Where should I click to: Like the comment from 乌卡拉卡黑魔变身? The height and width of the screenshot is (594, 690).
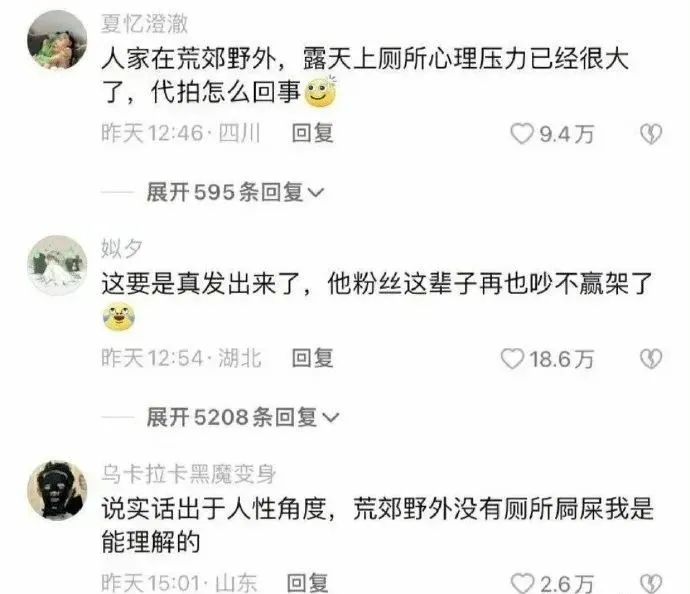click(x=522, y=584)
